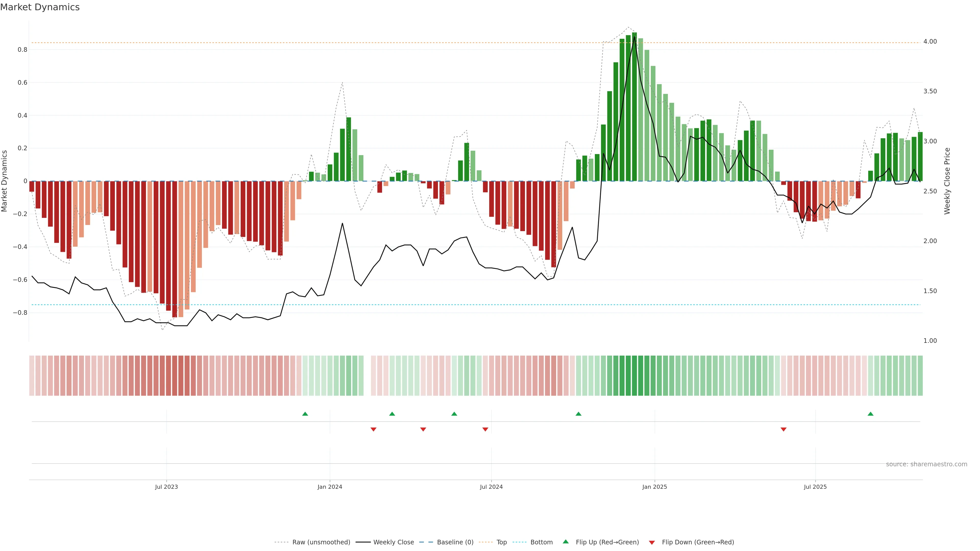Click the green flip-up marker before Jul 2024

(x=454, y=414)
